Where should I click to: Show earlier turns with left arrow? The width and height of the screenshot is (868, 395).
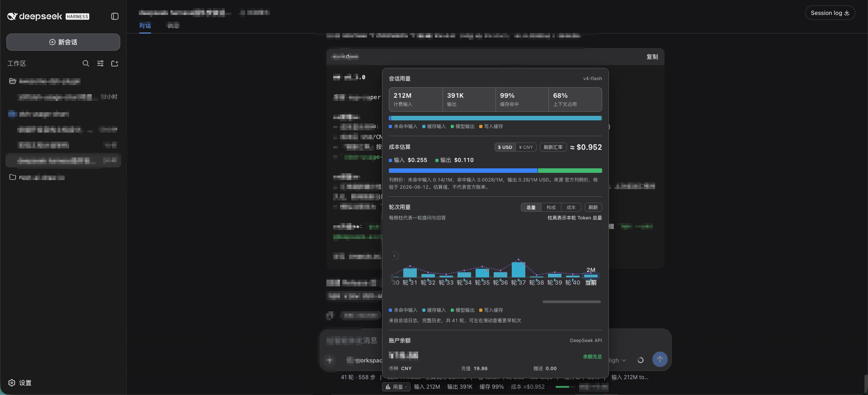pyautogui.click(x=395, y=256)
